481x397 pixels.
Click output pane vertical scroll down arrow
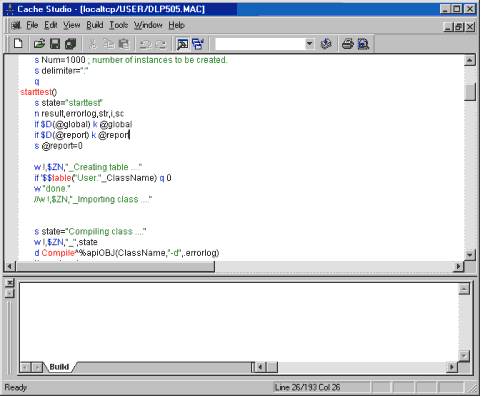(x=464, y=356)
